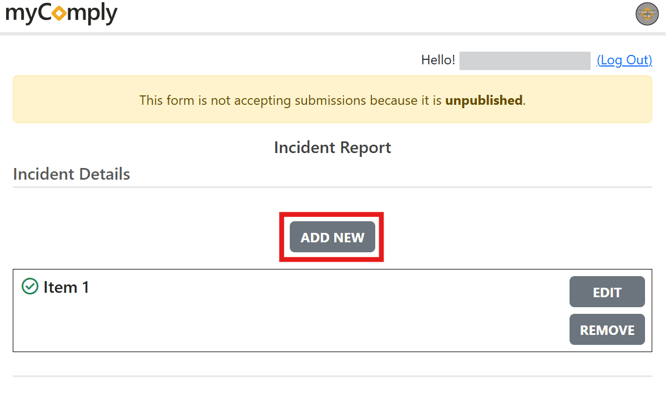Click the Hello! greeting text
Image resolution: width=670 pixels, height=402 pixels.
point(438,60)
